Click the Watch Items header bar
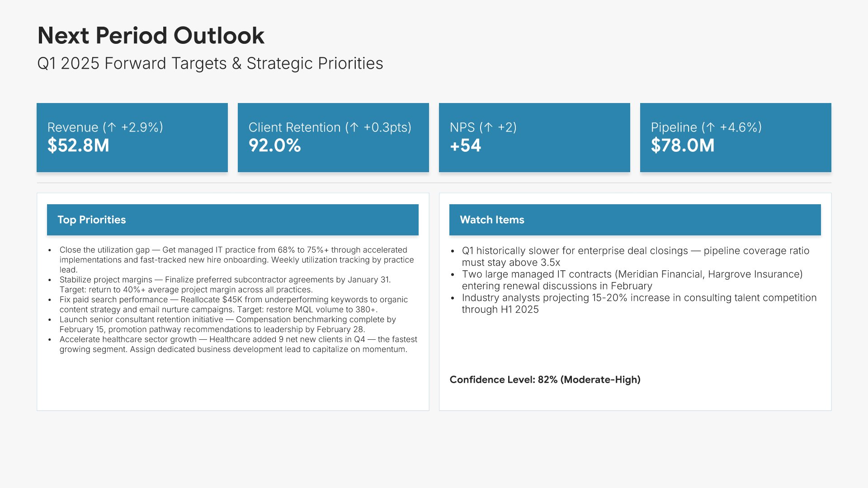868x488 pixels. pos(635,220)
